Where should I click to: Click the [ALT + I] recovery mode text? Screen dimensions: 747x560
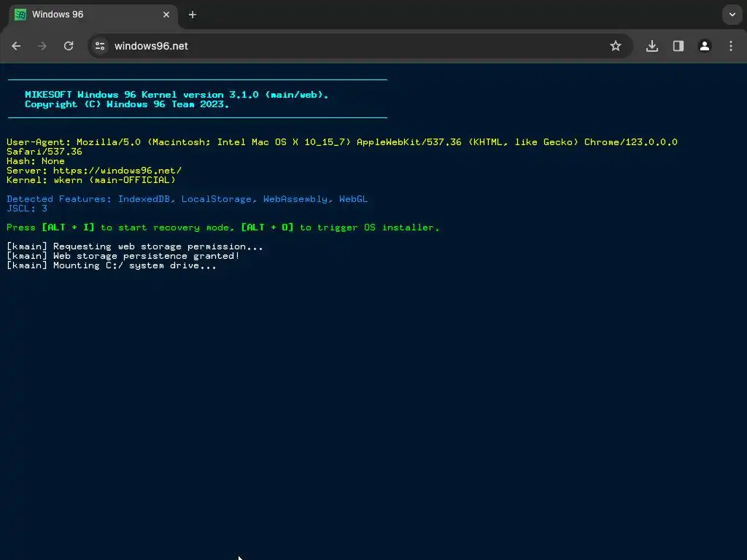68,227
